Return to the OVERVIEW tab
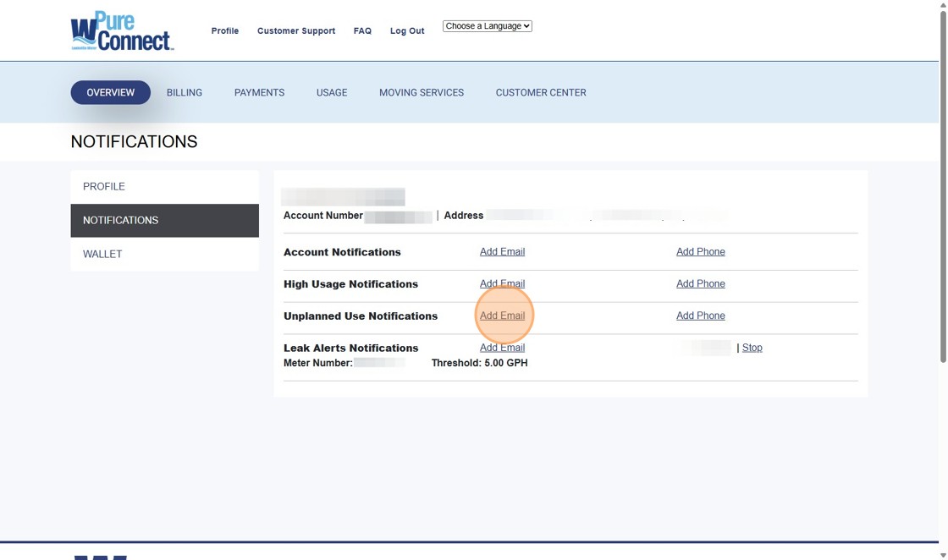 coord(110,92)
